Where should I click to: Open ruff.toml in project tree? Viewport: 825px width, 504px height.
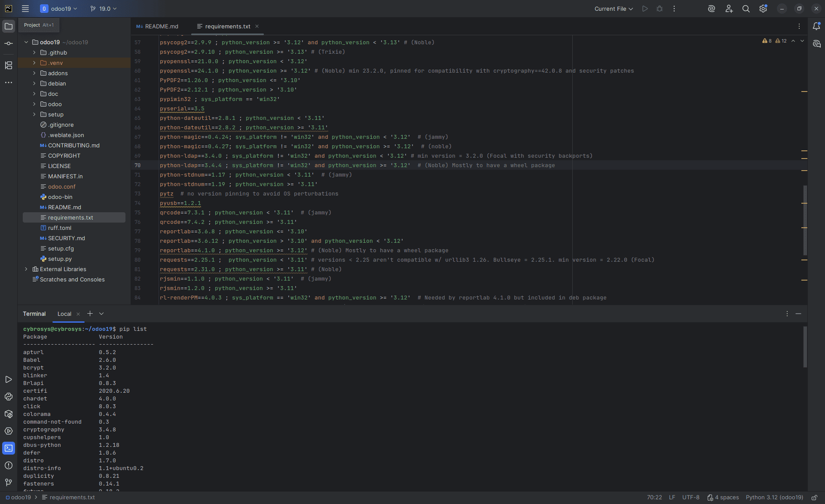(x=60, y=228)
